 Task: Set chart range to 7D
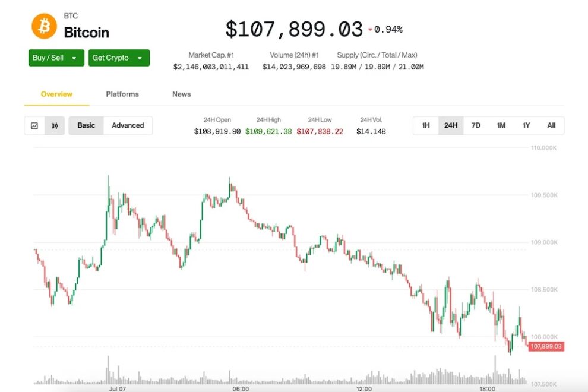[x=476, y=125]
